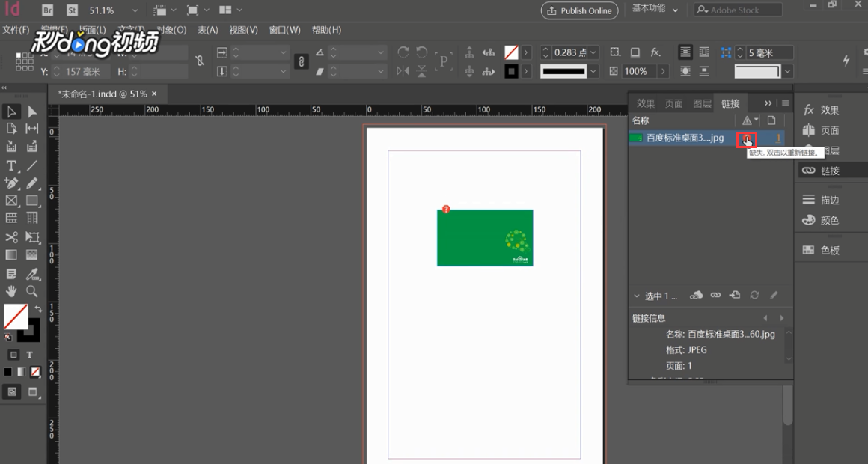This screenshot has height=464, width=868.
Task: Open Bridge via the Br icon
Action: (48, 10)
